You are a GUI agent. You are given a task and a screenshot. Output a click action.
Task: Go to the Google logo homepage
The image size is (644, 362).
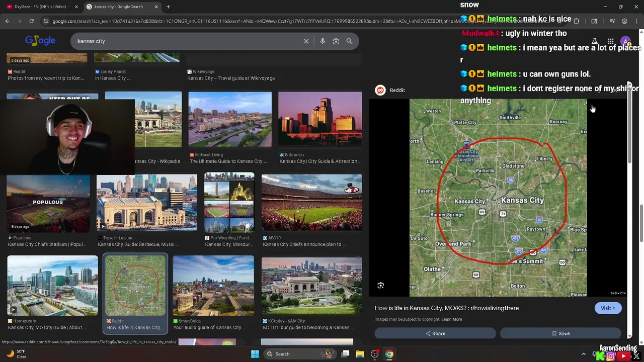[x=40, y=41]
